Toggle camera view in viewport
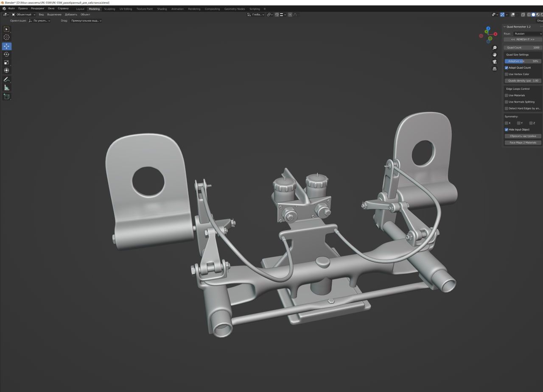 coord(495,61)
